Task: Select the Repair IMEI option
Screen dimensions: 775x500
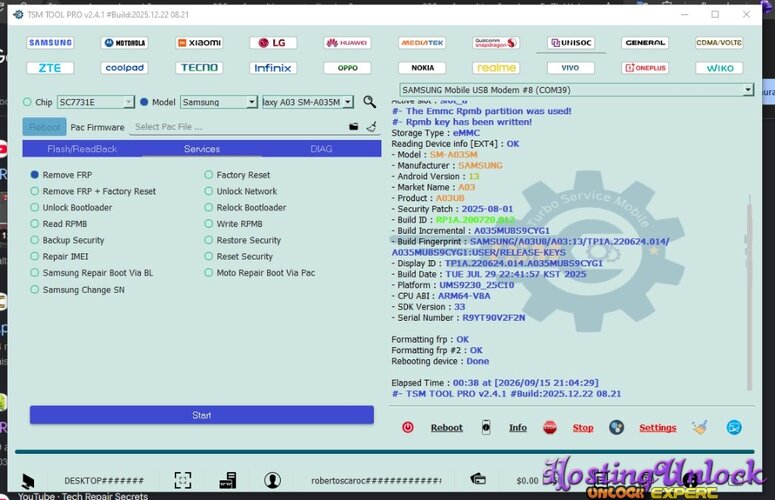Action: (x=60, y=256)
